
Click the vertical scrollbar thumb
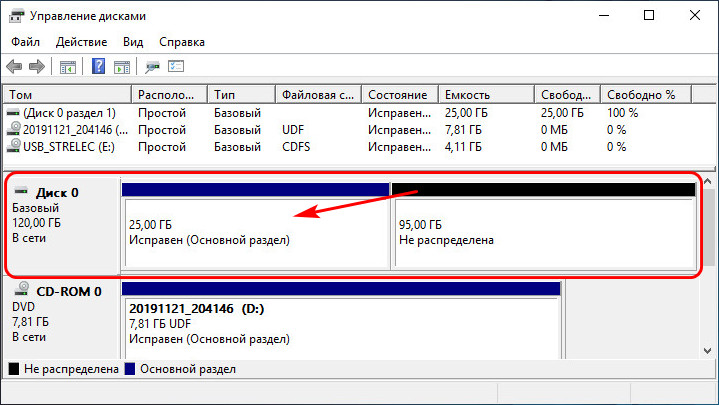(708, 227)
